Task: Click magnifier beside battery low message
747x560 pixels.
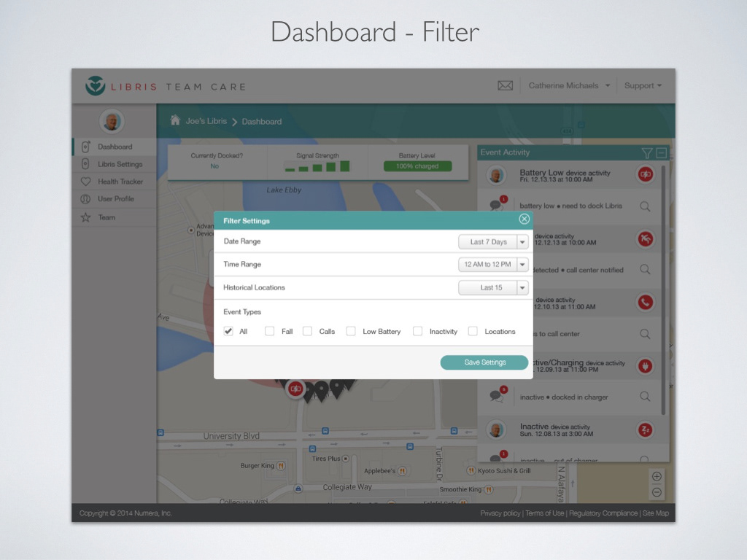Action: coord(645,206)
